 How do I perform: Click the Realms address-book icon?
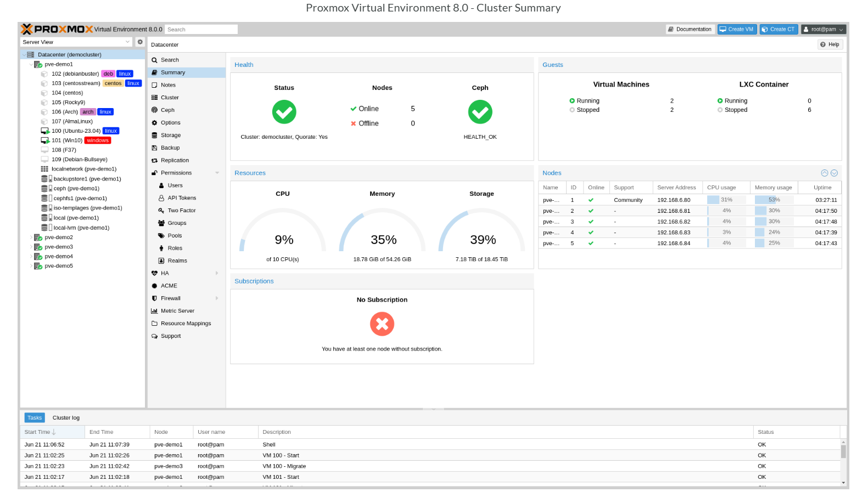161,261
